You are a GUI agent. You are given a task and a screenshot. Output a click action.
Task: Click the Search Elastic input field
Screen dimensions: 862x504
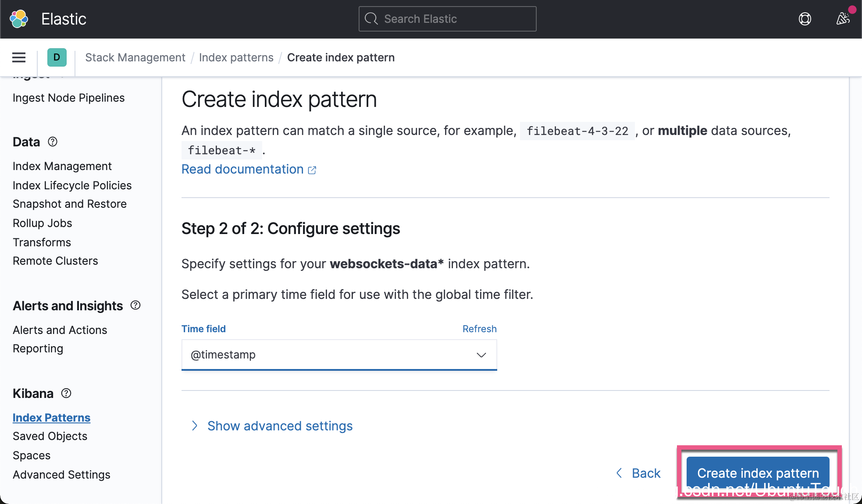coord(447,19)
